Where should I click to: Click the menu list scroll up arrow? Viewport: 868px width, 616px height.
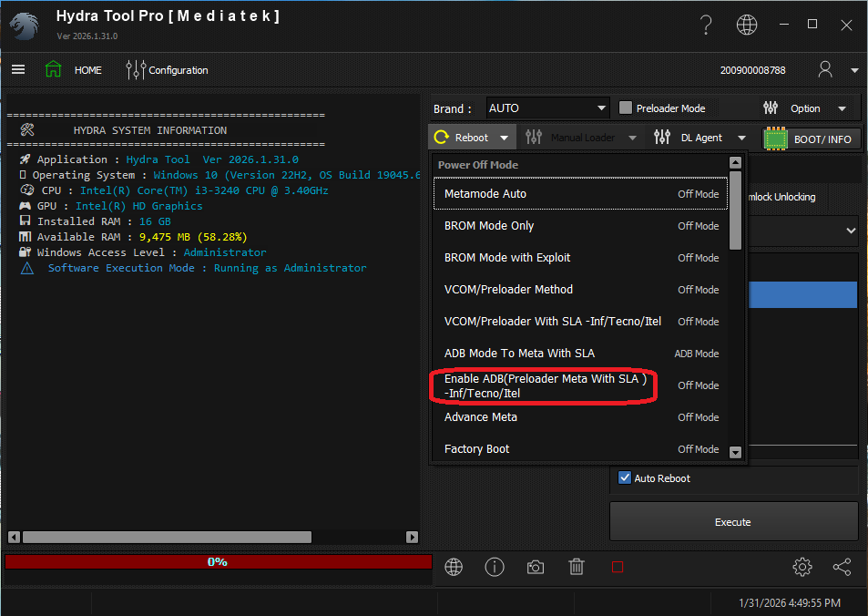click(735, 162)
